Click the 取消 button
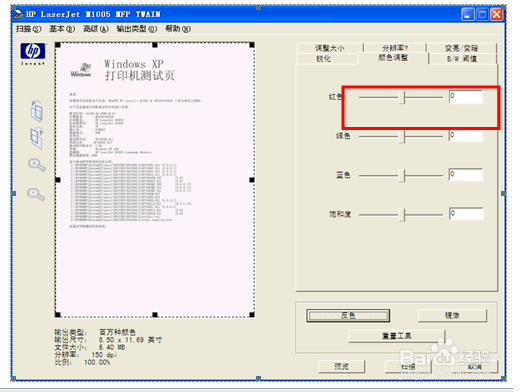This screenshot has height=392, width=521. 475,367
